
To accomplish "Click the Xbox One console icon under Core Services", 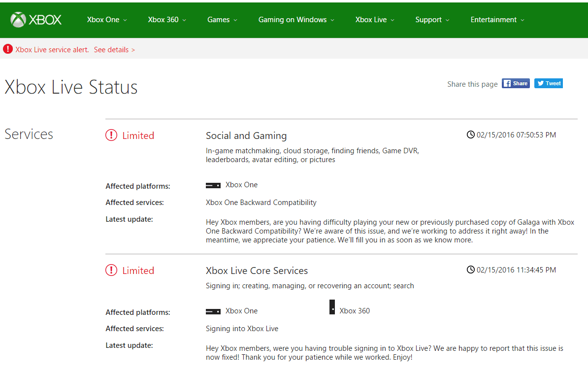I will 213,311.
